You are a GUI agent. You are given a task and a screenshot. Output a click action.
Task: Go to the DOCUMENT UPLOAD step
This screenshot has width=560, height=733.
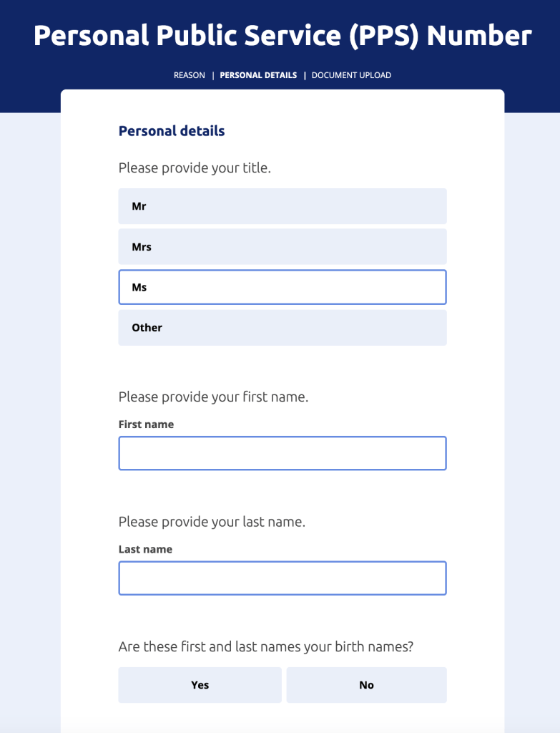point(350,74)
